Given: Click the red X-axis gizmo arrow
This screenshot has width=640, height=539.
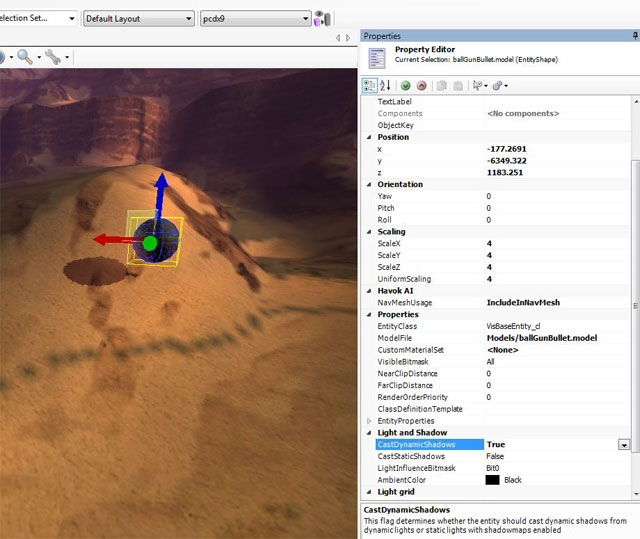Looking at the screenshot, I should 101,240.
